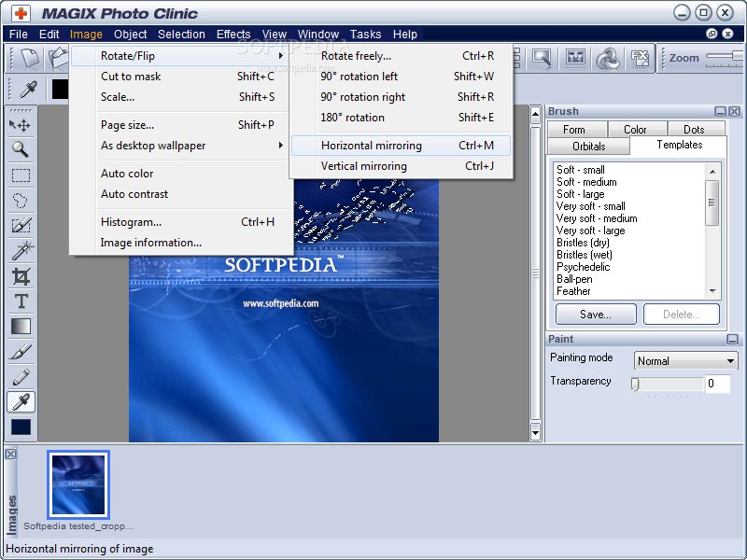Click the MAGIX red cross logo icon
The height and width of the screenshot is (560, 747).
click(20, 13)
